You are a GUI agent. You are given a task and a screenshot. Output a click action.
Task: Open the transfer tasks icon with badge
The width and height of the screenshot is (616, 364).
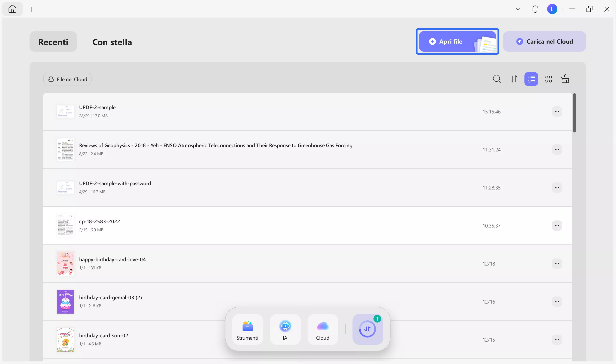367,329
